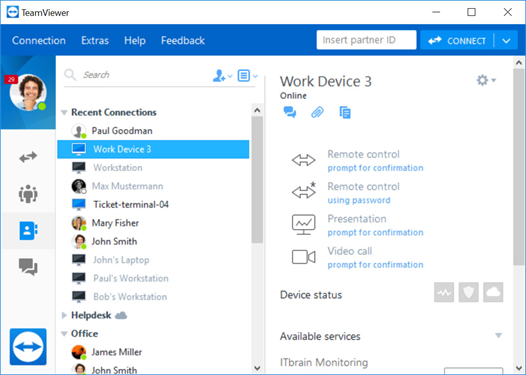
Task: Click the add contact icon next to search
Action: coord(222,75)
